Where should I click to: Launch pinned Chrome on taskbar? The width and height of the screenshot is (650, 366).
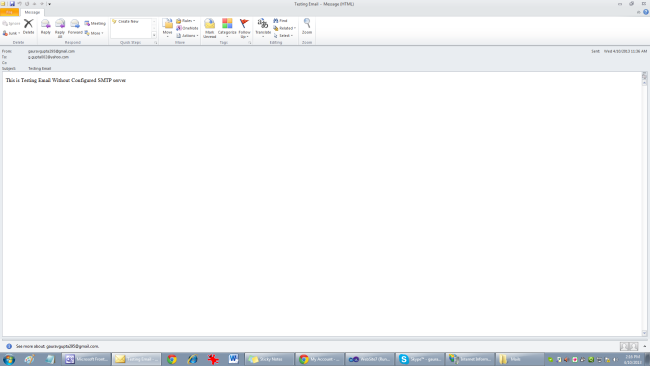point(172,359)
